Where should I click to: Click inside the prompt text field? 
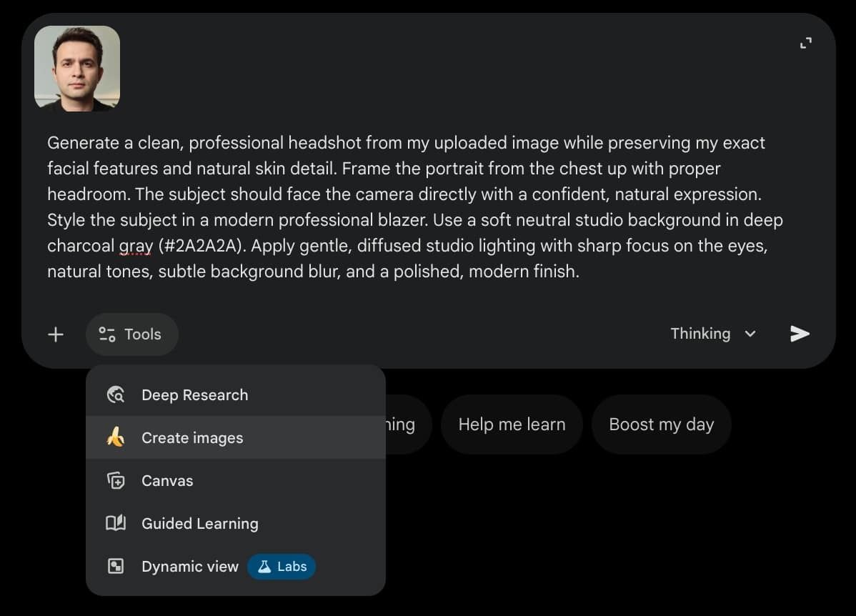(x=414, y=207)
